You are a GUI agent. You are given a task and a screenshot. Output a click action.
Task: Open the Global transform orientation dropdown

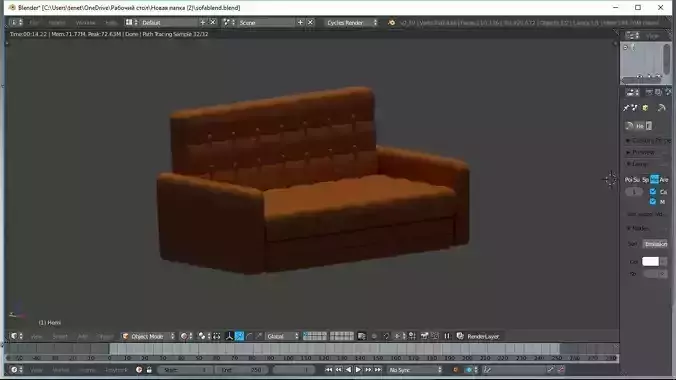click(x=282, y=336)
